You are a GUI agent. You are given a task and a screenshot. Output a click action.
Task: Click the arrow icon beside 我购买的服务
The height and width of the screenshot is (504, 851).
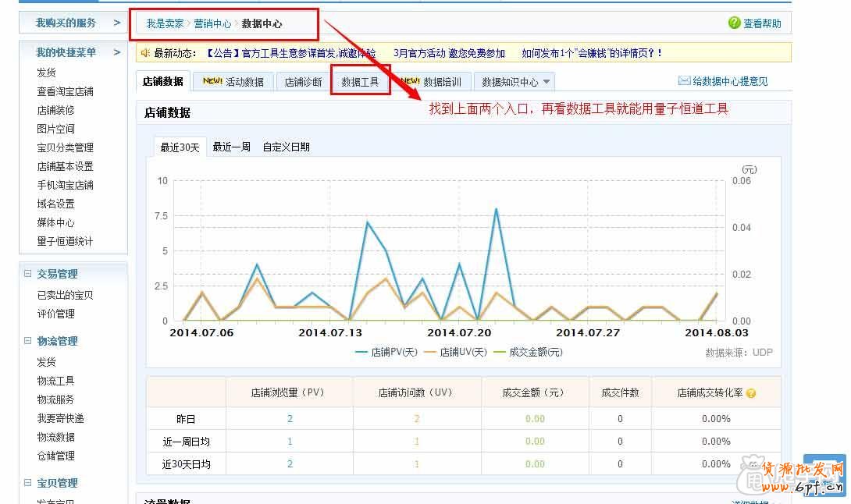pos(117,23)
